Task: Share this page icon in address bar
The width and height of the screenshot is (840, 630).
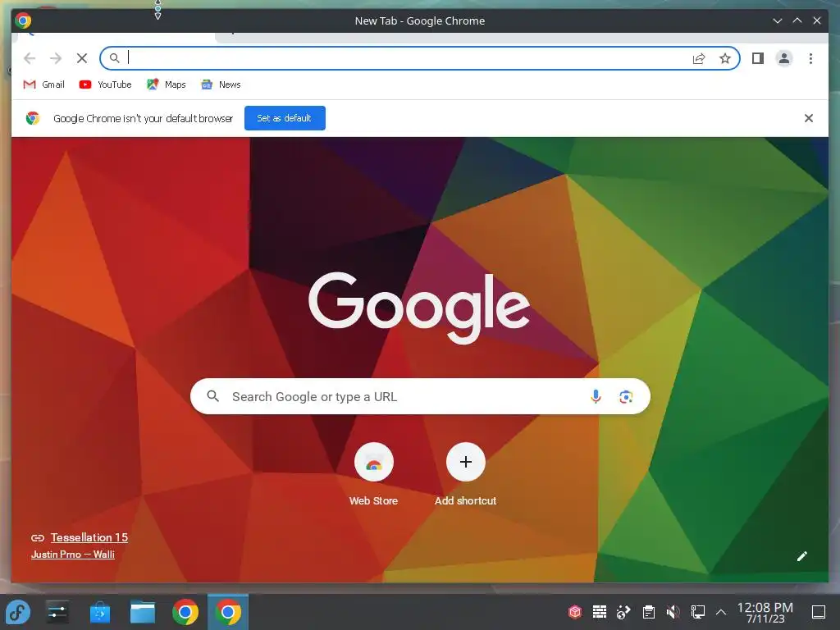Action: [699, 58]
